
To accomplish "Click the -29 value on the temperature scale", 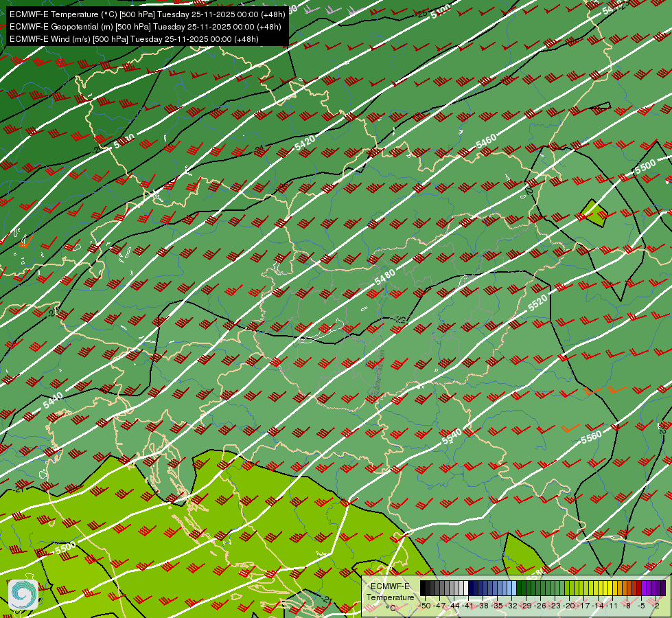I will pyautogui.click(x=525, y=606).
